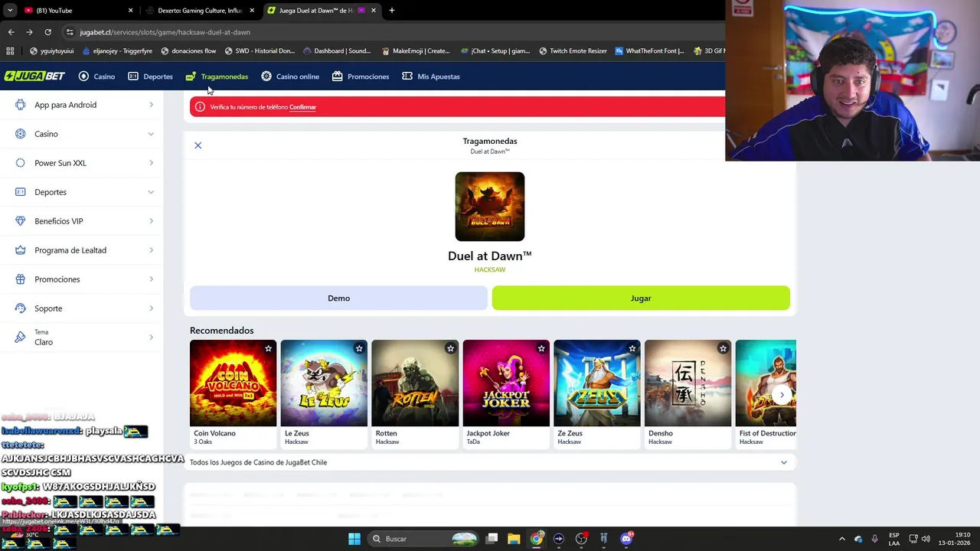Open Beneficios VIP arrow in sidebar

point(151,221)
